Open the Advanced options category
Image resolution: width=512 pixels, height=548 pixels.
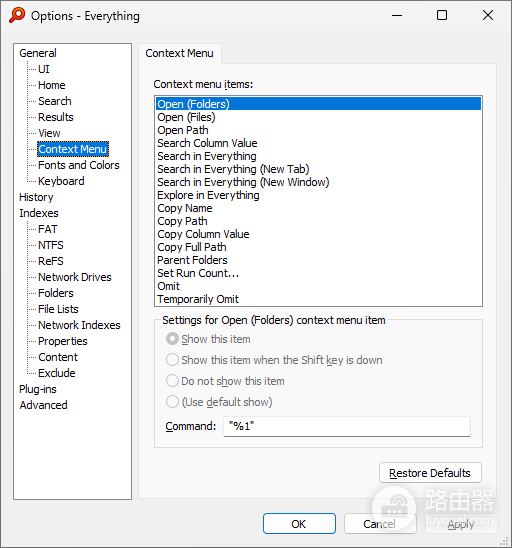click(x=43, y=405)
